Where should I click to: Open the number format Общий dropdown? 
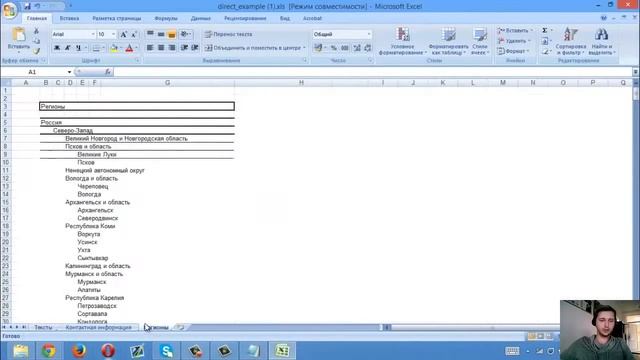tap(369, 34)
